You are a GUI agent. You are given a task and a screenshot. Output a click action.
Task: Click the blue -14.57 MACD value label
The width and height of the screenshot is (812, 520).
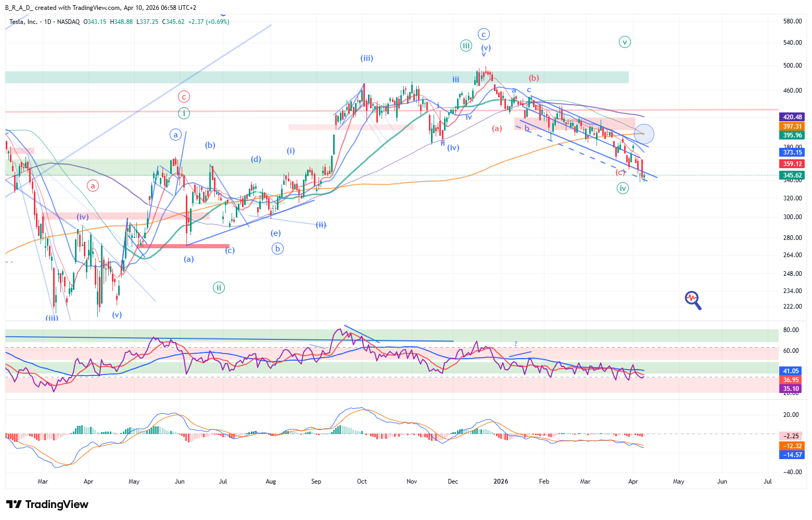point(792,455)
